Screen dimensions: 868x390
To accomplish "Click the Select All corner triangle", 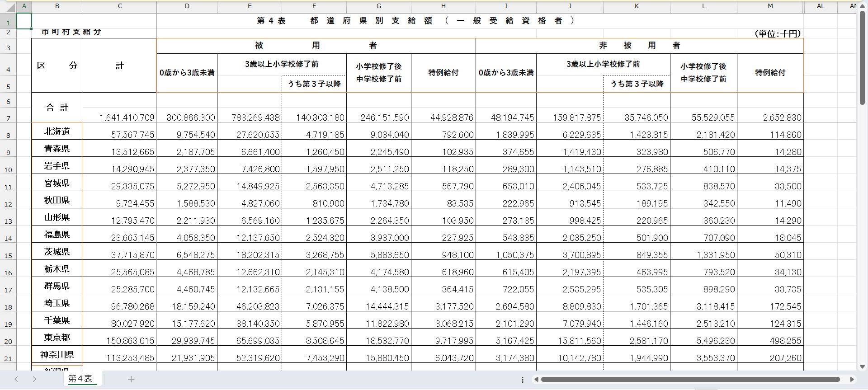I will coord(8,6).
